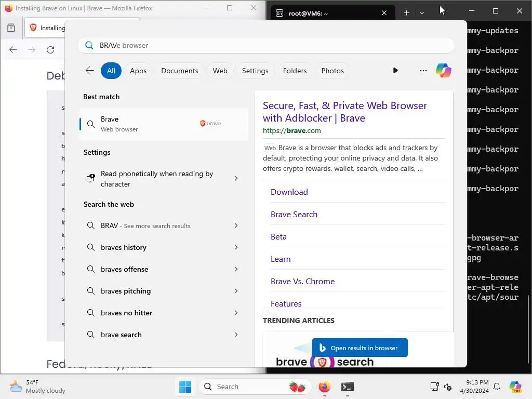Select brave search suggestion text

point(121,335)
